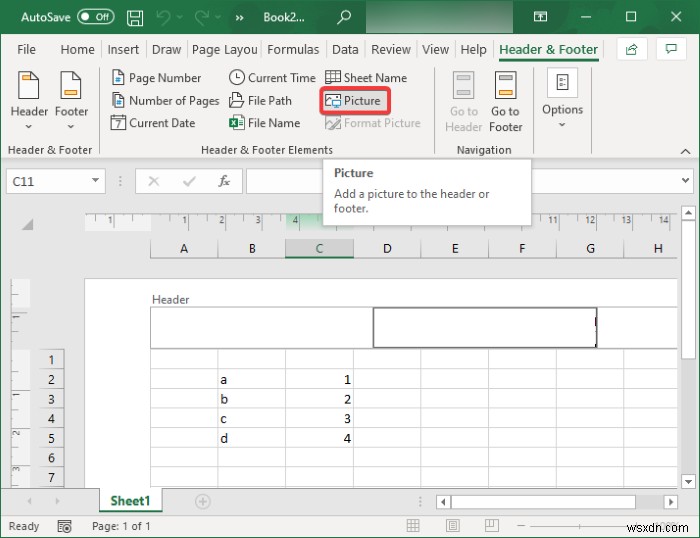Select column A header
The height and width of the screenshot is (538, 700).
(x=184, y=249)
